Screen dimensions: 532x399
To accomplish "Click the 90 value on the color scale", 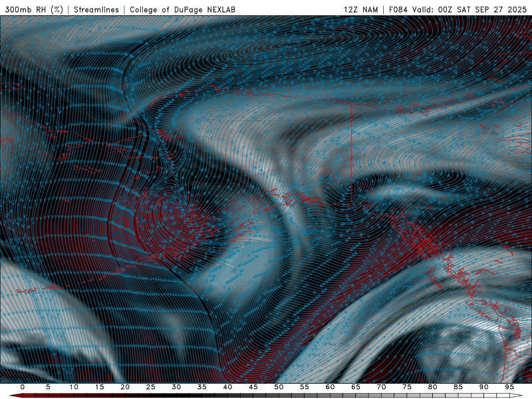I will [484, 387].
